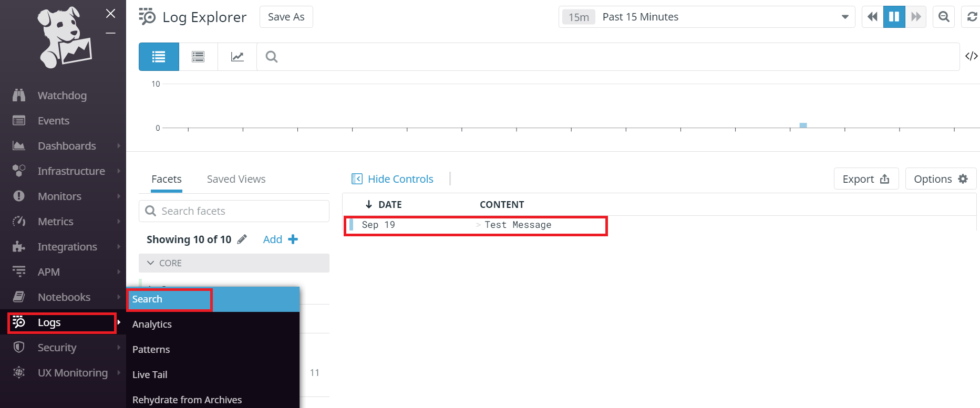The image size is (980, 408).
Task: Pause the live log stream
Action: tap(894, 17)
